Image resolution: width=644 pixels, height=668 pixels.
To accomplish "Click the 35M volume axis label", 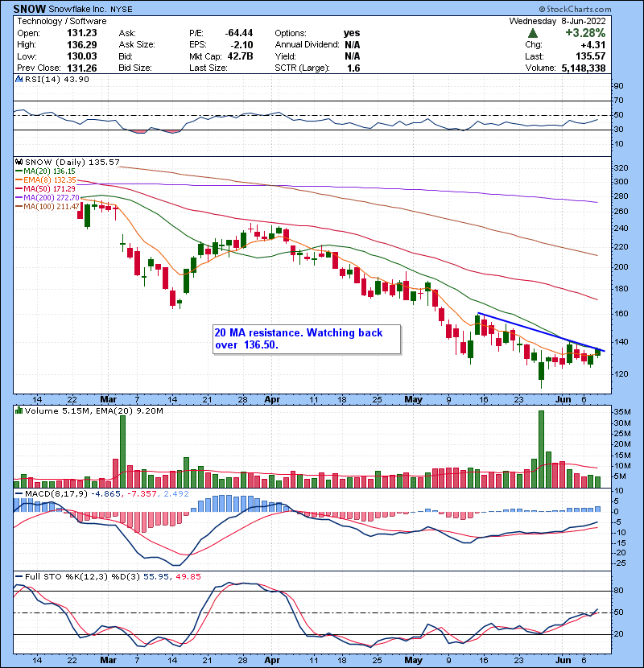I will 622,412.
